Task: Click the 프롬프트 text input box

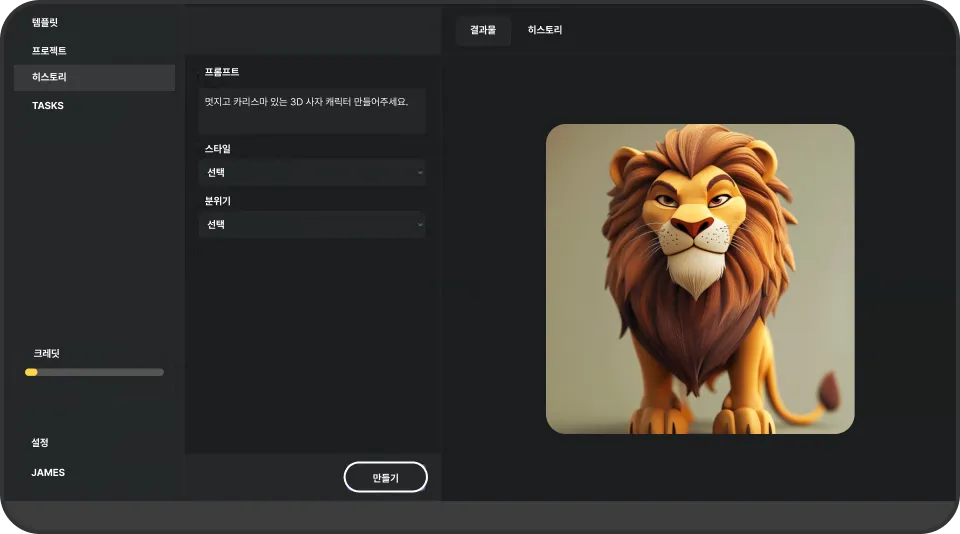Action: pyautogui.click(x=312, y=111)
